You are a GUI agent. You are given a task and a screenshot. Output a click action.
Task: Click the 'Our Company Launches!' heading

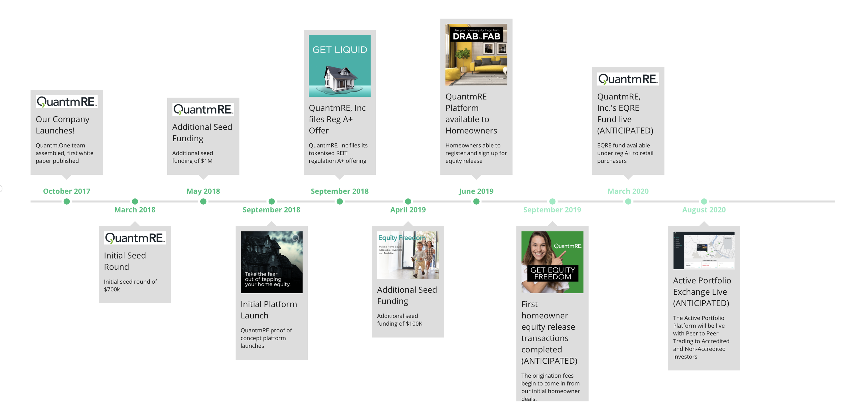pos(63,125)
